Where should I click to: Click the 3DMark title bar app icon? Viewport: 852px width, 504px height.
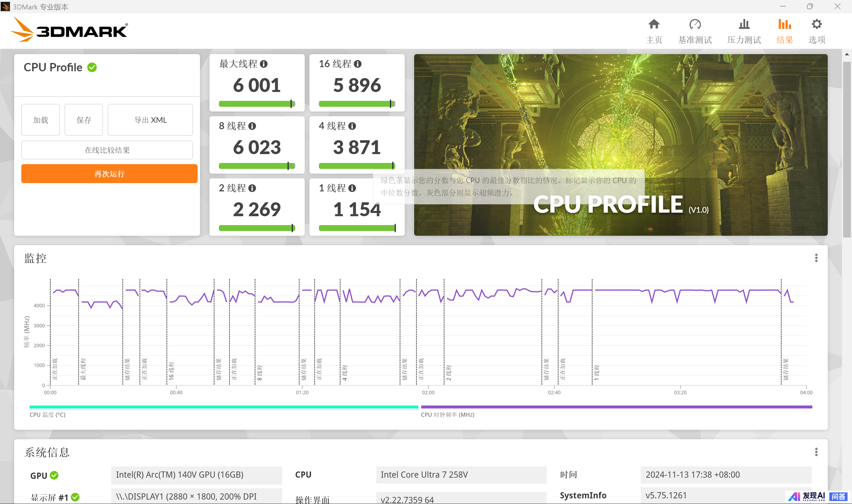click(x=5, y=7)
